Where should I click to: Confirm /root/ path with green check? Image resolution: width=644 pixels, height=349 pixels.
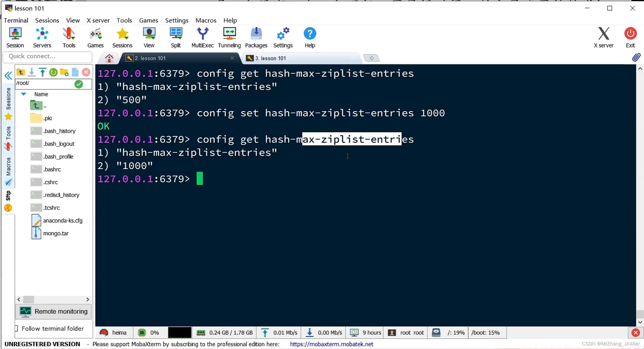point(79,84)
